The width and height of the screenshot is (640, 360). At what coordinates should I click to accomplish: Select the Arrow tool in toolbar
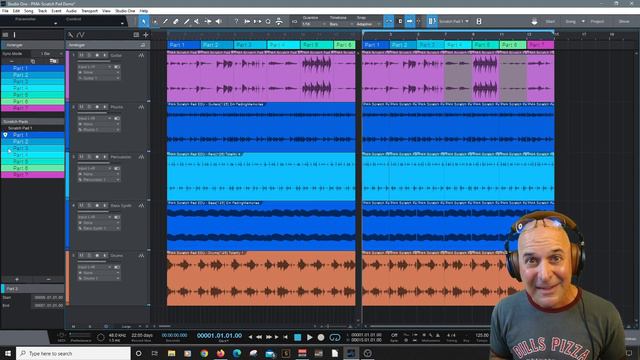(144, 21)
